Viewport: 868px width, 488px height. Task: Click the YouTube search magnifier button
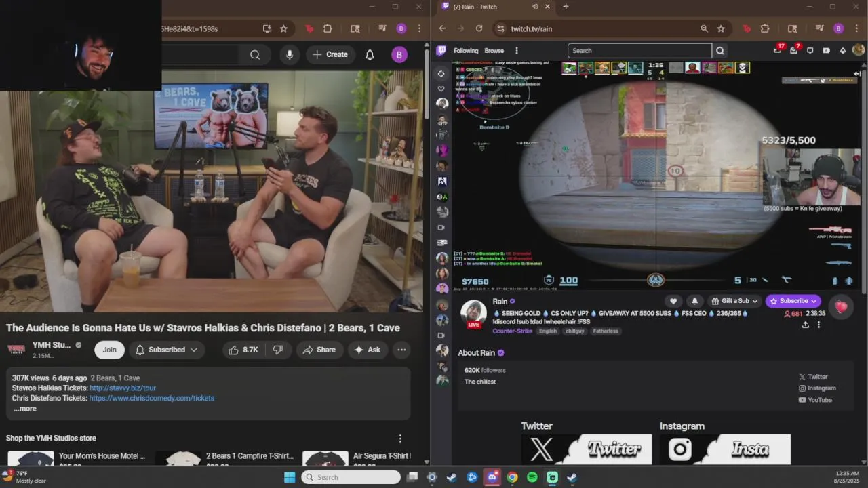255,55
